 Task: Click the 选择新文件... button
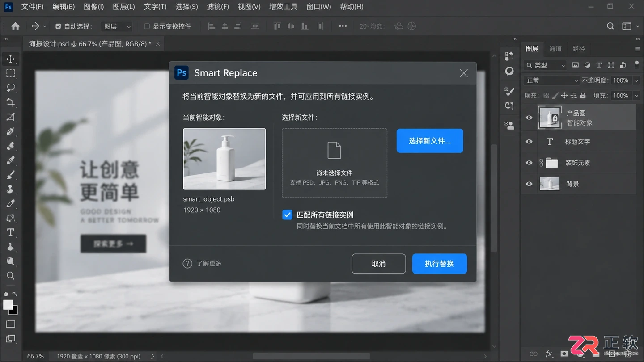[x=430, y=141]
